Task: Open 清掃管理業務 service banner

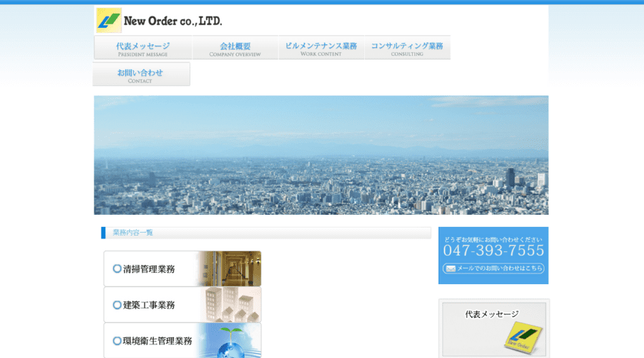Action: [182, 268]
